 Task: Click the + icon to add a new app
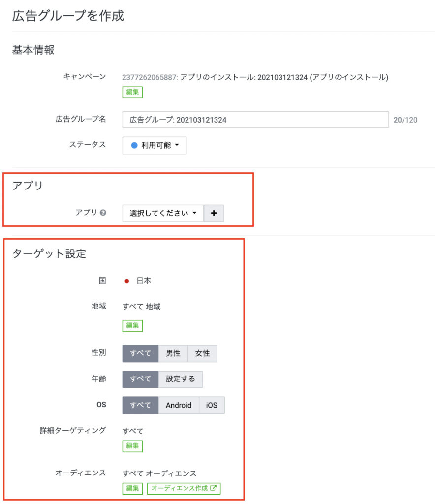[x=214, y=213]
